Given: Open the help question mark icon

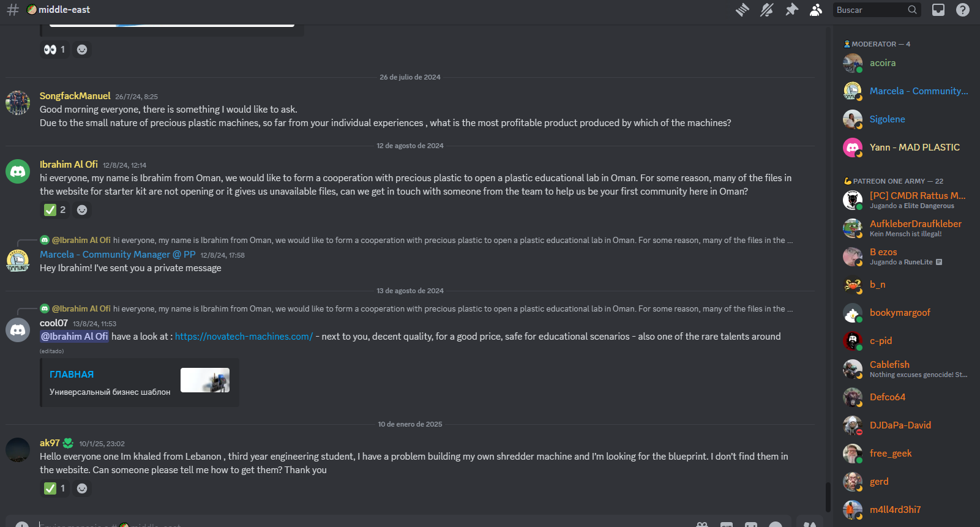Looking at the screenshot, I should [963, 10].
